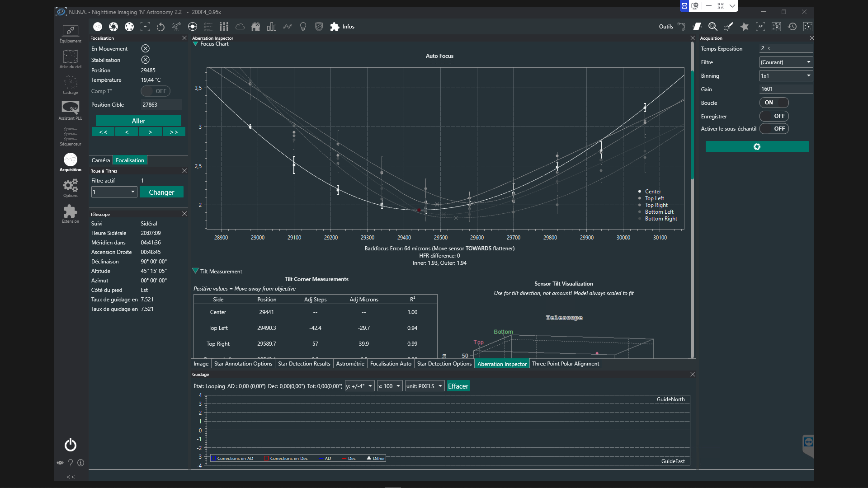The width and height of the screenshot is (868, 488).
Task: Open the Options gears icon
Action: (x=70, y=188)
